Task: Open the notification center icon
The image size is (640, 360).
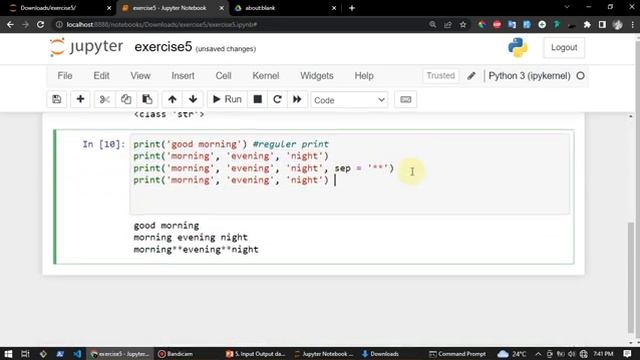Action: [628, 354]
